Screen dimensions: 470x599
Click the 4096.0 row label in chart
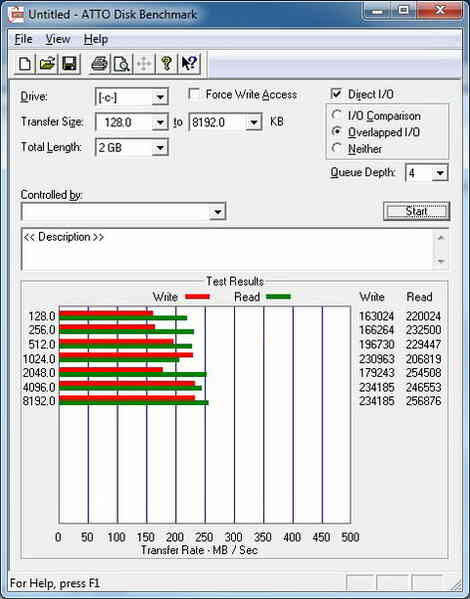point(39,387)
